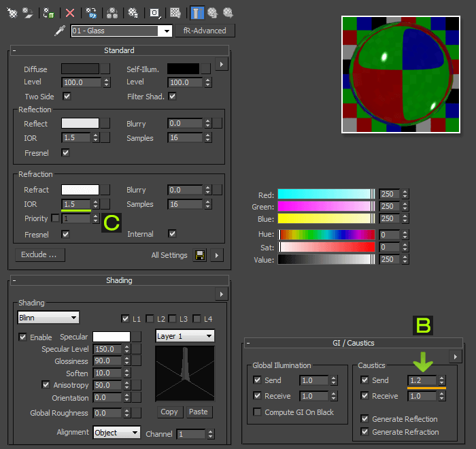
Task: Click the Copy button under highlight preview
Action: 169,412
